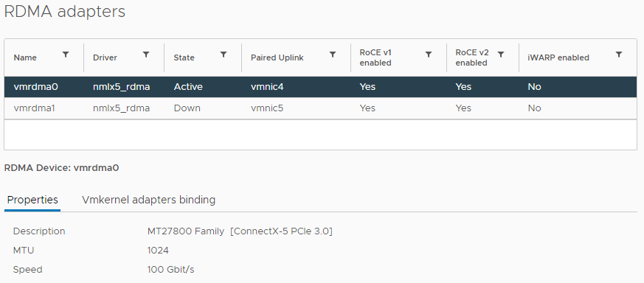Sort by Paired Uplink column header
644x283 pixels.
277,57
